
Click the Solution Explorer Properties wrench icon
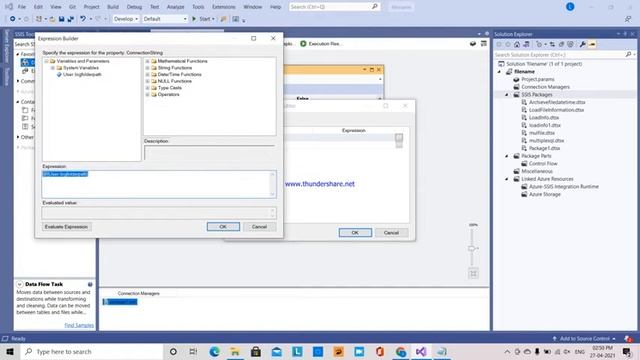click(582, 44)
